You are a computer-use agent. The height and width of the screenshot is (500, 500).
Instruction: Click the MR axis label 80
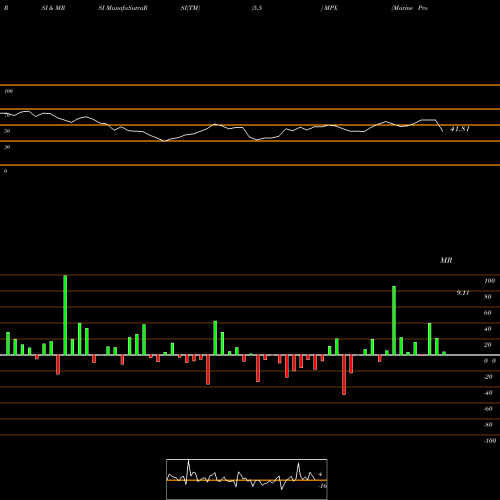488,297
